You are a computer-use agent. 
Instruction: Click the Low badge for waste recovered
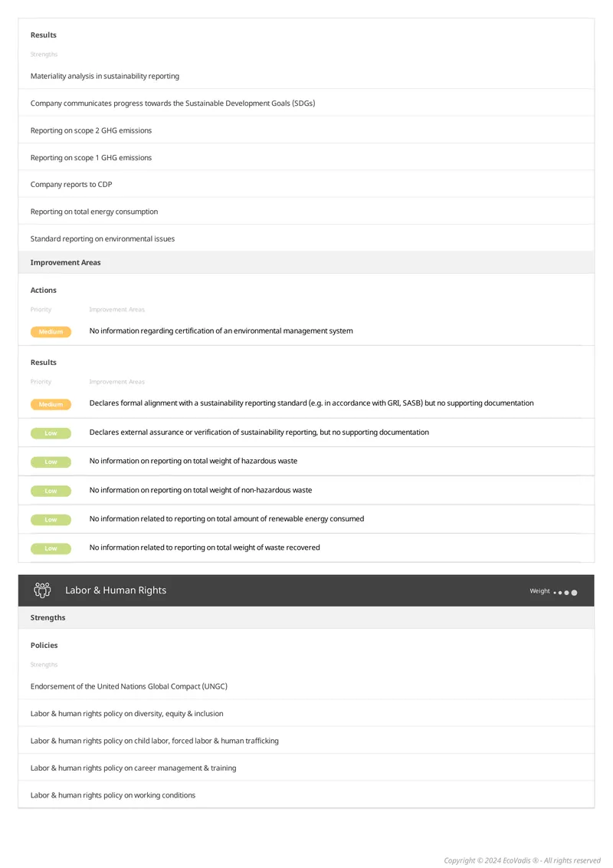coord(51,548)
